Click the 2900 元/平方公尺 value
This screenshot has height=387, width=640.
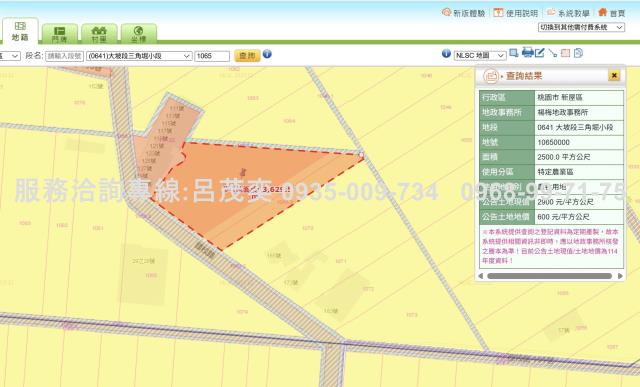[x=565, y=202]
